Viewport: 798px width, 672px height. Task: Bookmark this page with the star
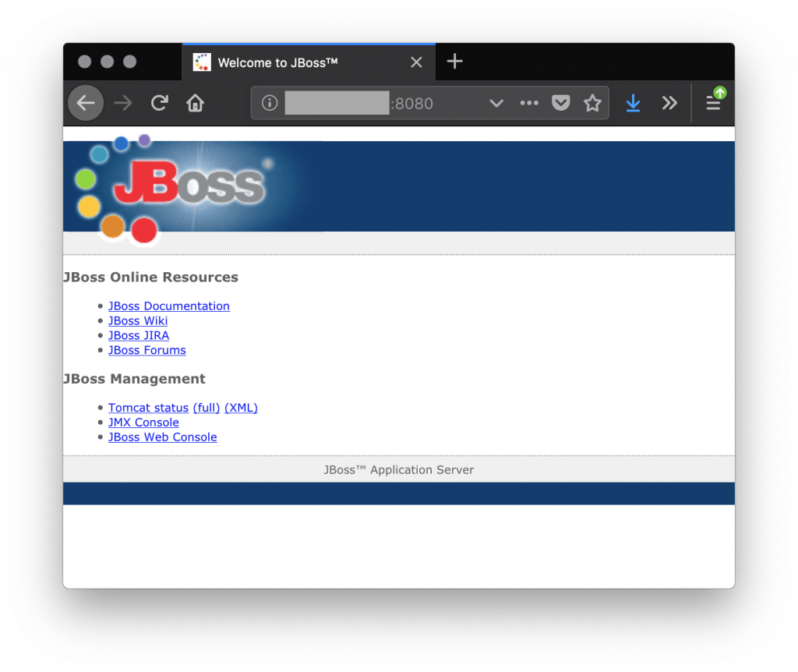(592, 104)
